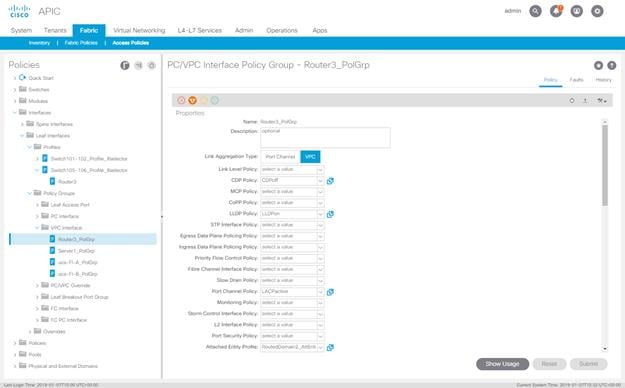Open the System menu tab
This screenshot has height=388, width=625.
21,30
